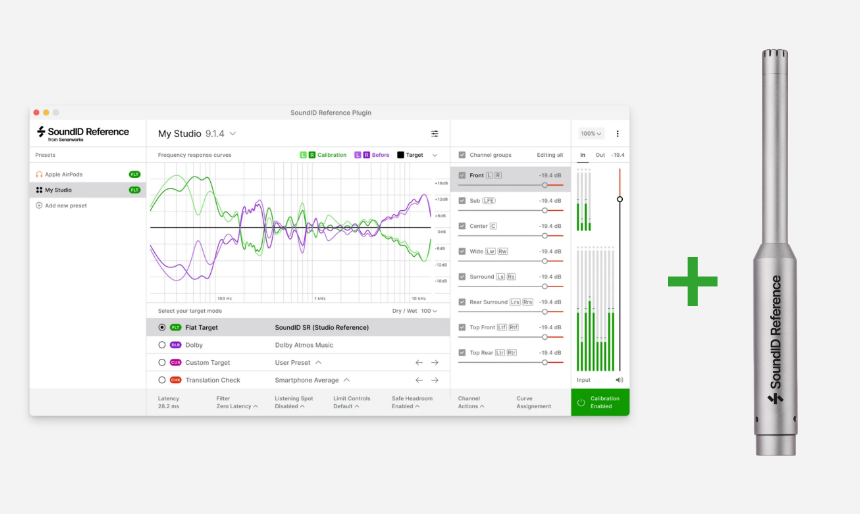
Task: Switch to the In meter tab
Action: pyautogui.click(x=583, y=155)
